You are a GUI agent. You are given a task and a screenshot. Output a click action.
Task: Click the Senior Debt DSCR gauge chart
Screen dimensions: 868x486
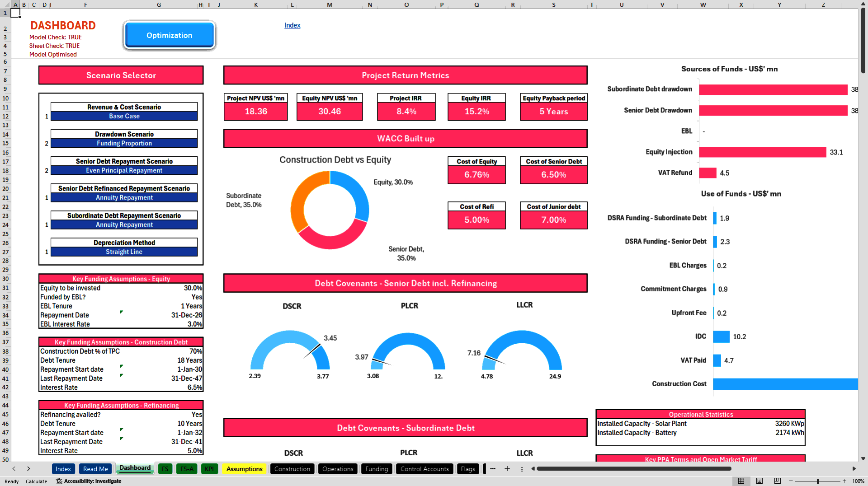[290, 350]
